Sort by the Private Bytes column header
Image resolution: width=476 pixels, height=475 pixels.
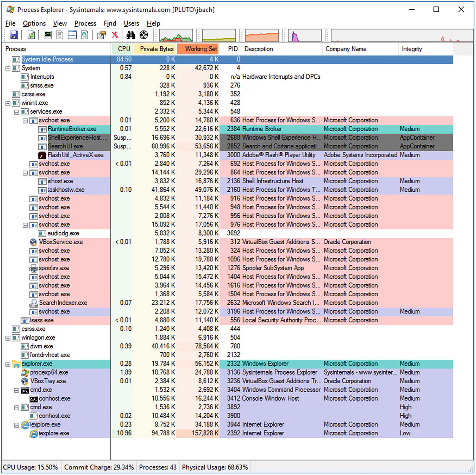[x=155, y=49]
